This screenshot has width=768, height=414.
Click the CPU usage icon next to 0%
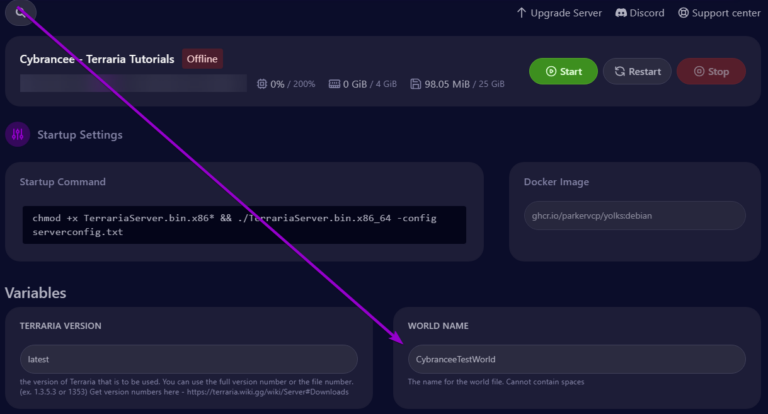(262, 84)
